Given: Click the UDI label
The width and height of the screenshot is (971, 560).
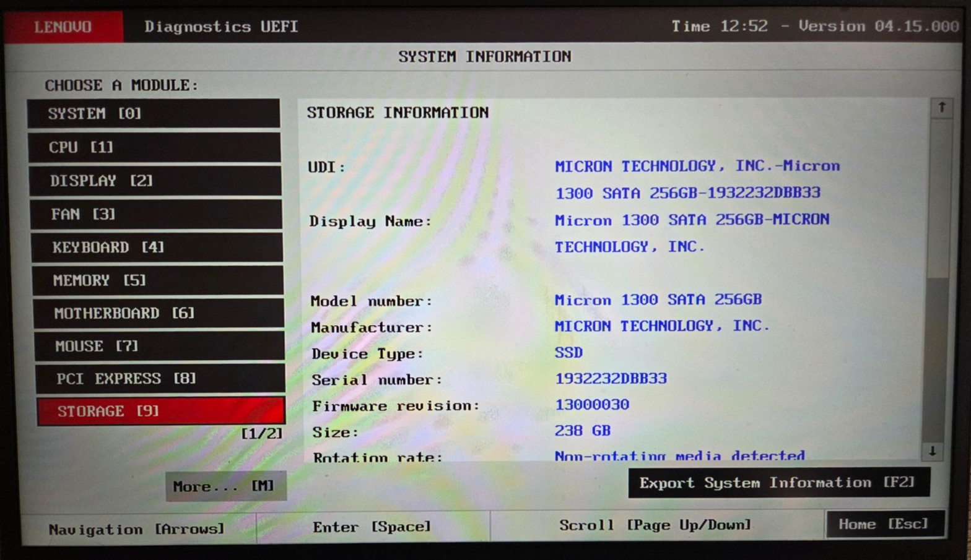Looking at the screenshot, I should [326, 167].
